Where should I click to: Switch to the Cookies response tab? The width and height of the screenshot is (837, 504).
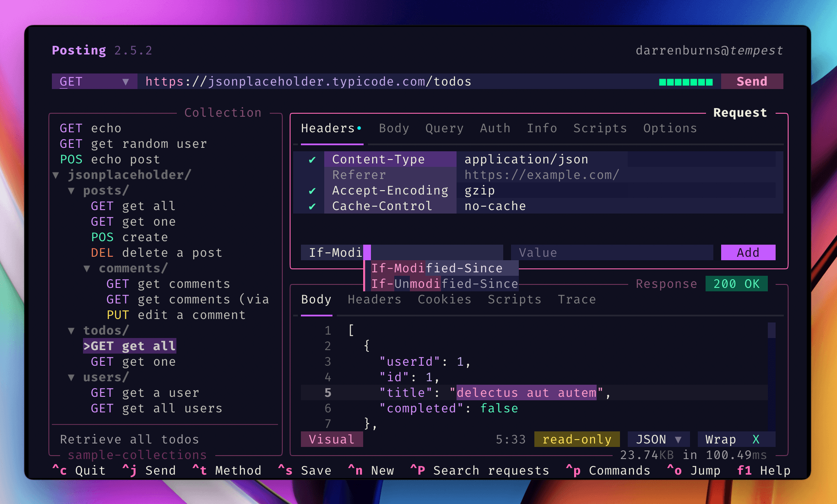pos(444,299)
